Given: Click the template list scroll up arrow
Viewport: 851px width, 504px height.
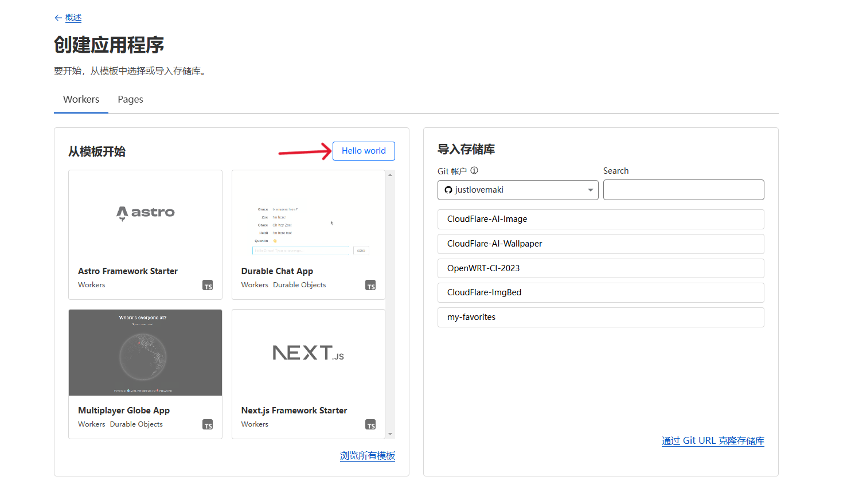Looking at the screenshot, I should (391, 175).
